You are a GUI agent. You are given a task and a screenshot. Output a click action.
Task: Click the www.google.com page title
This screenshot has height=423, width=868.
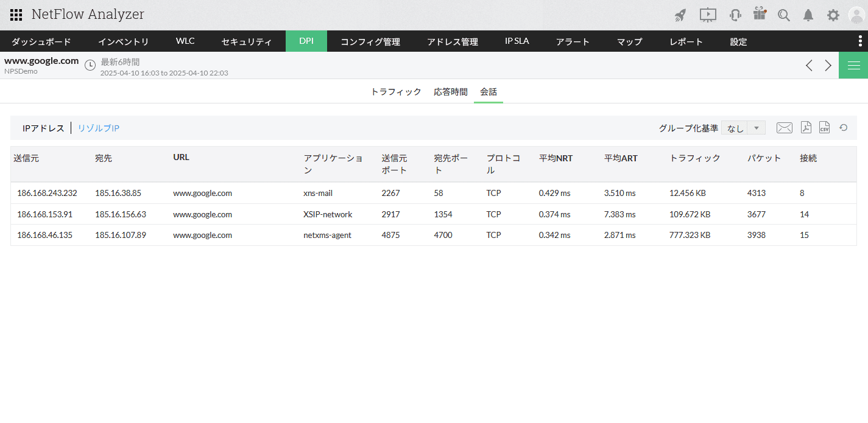tap(41, 60)
